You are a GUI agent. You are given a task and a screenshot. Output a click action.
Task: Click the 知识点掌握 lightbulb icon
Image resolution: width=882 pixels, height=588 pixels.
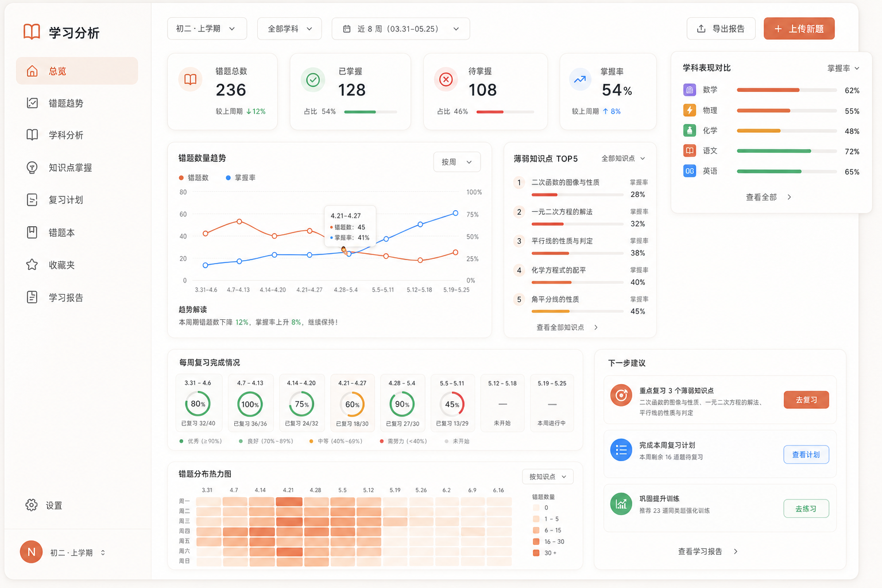coord(32,168)
